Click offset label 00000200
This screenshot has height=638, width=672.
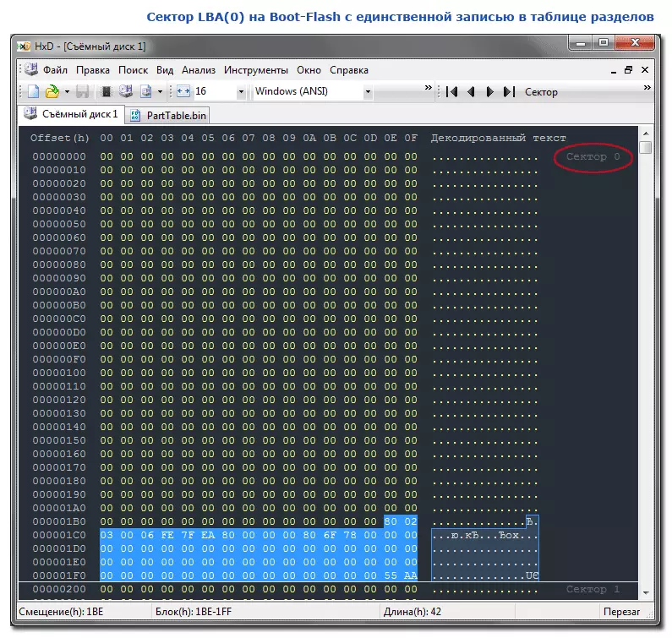pyautogui.click(x=59, y=589)
